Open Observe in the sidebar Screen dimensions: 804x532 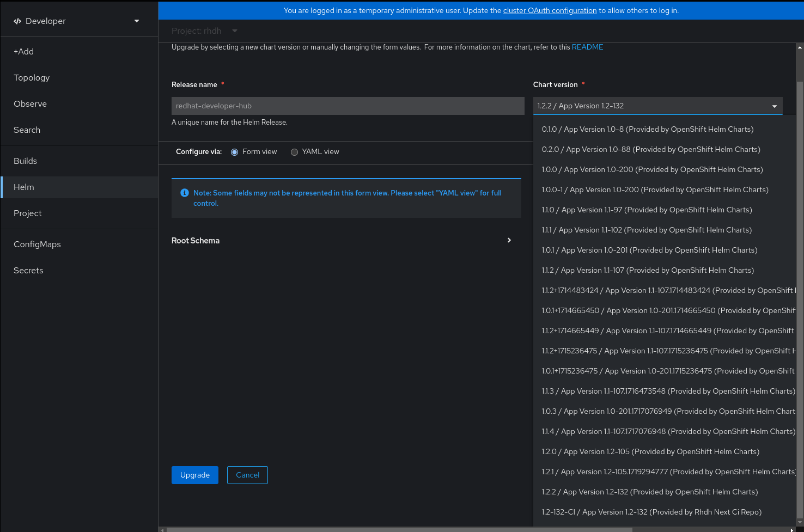tap(80, 104)
